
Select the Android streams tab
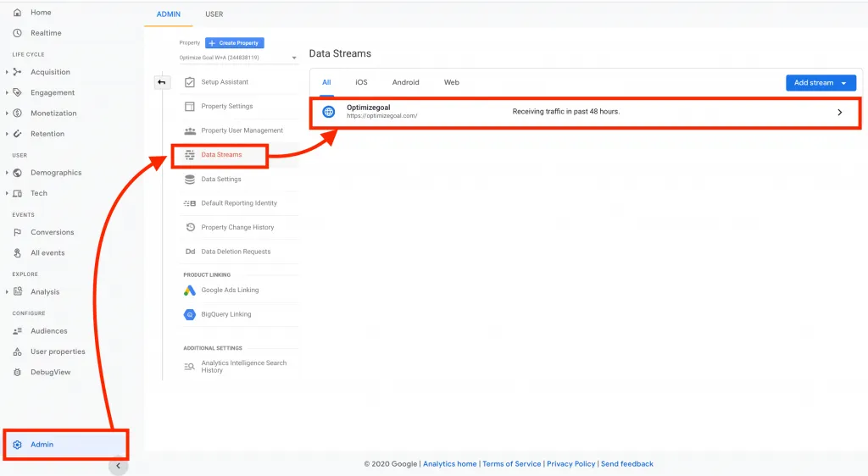(x=406, y=82)
